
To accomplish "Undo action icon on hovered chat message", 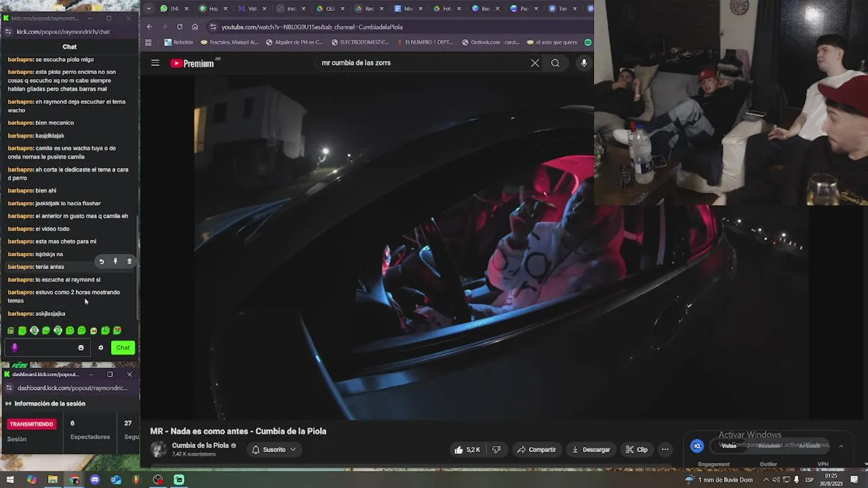I will pyautogui.click(x=102, y=262).
